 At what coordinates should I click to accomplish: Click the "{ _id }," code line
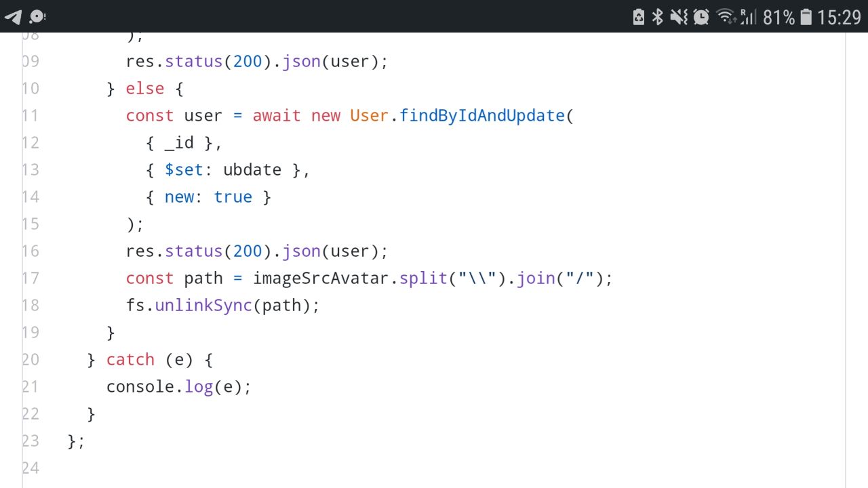(184, 143)
